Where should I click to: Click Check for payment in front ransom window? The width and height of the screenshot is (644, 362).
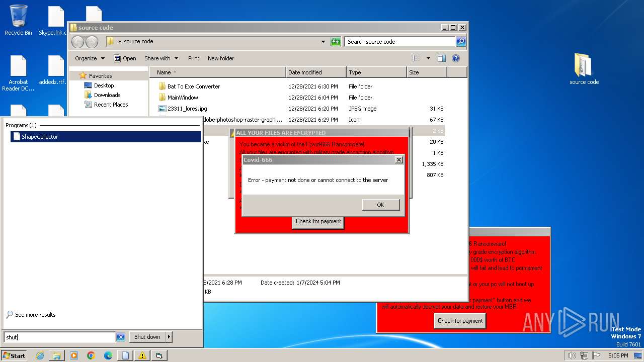tap(318, 222)
